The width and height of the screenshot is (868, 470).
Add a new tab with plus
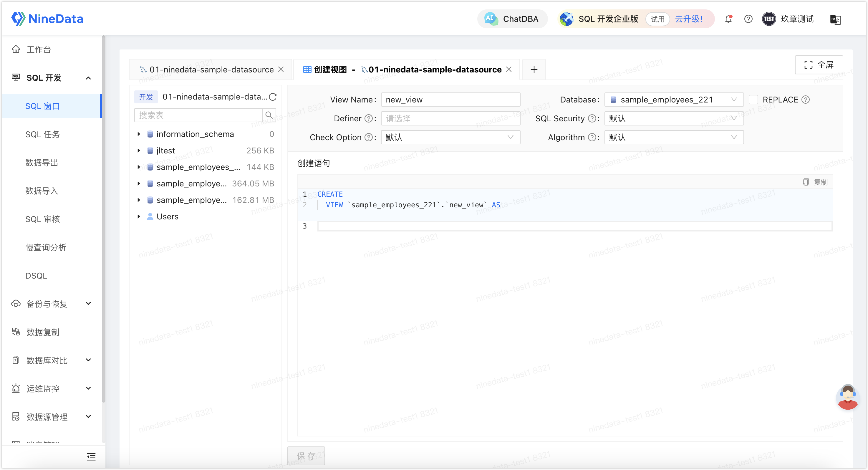[534, 70]
